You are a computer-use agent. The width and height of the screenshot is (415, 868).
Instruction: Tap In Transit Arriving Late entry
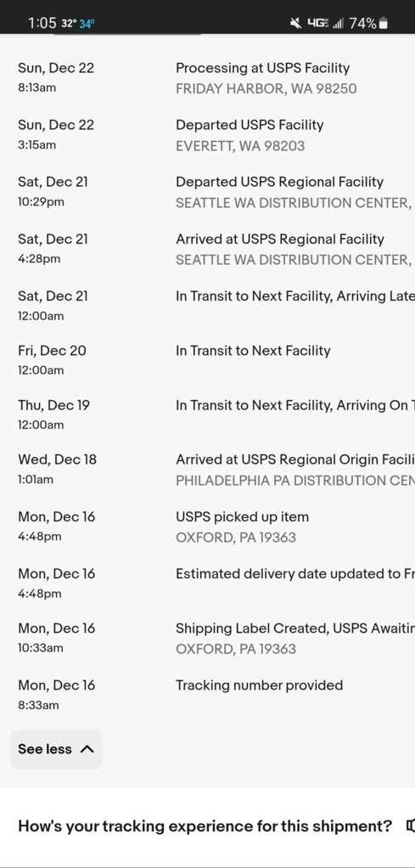[x=207, y=305]
